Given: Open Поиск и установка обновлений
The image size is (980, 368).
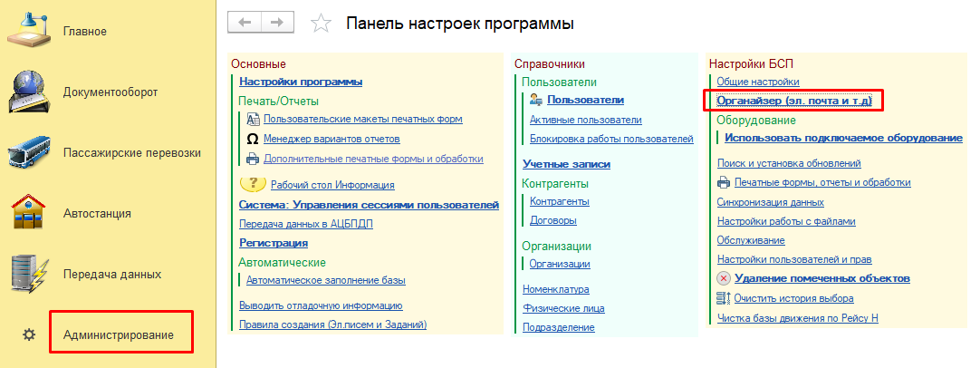Looking at the screenshot, I should coord(788,163).
